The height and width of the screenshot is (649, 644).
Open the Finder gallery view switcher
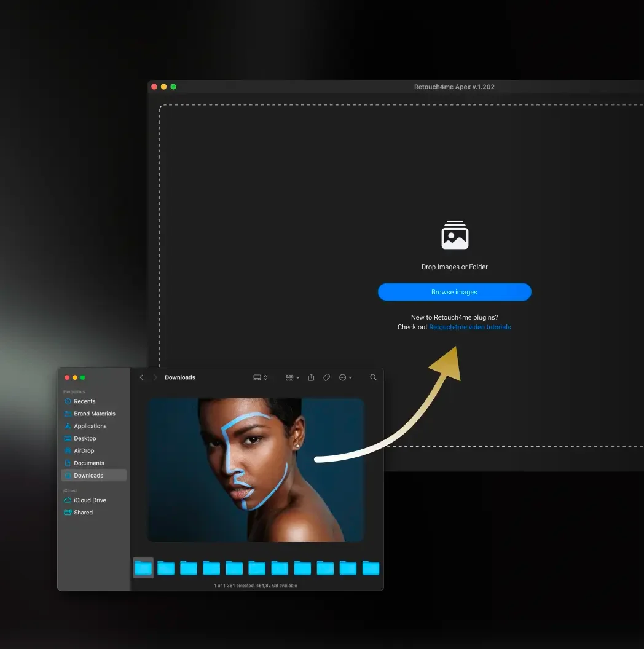click(x=261, y=377)
